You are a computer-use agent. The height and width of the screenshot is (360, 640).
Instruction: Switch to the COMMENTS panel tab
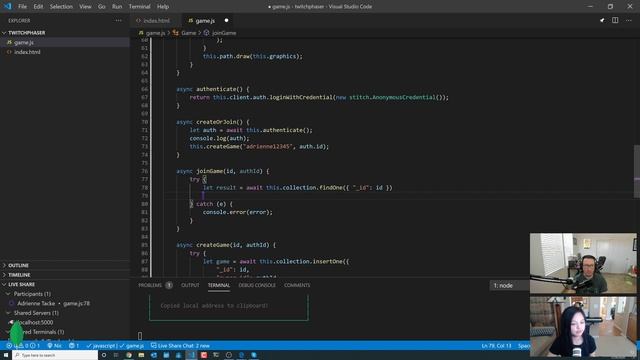(297, 285)
